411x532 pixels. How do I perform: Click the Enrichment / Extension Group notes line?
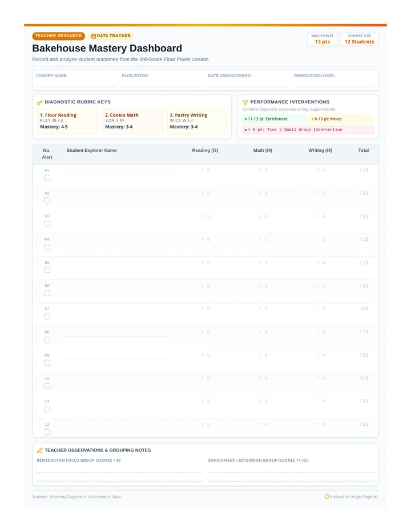click(291, 472)
